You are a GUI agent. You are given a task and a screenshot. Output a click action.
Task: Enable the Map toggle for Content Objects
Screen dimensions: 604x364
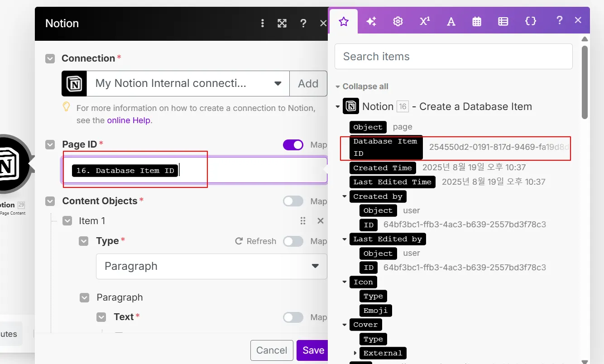pyautogui.click(x=293, y=201)
